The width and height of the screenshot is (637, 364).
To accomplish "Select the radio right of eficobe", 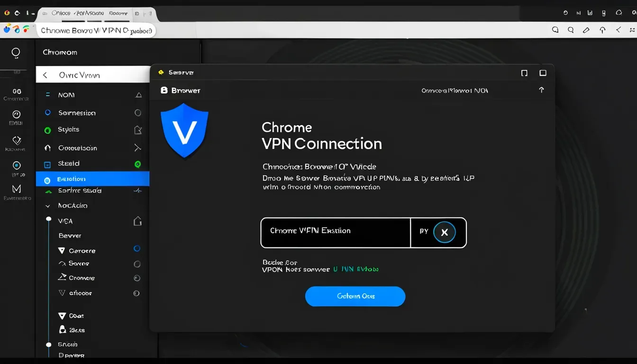I will (x=136, y=293).
